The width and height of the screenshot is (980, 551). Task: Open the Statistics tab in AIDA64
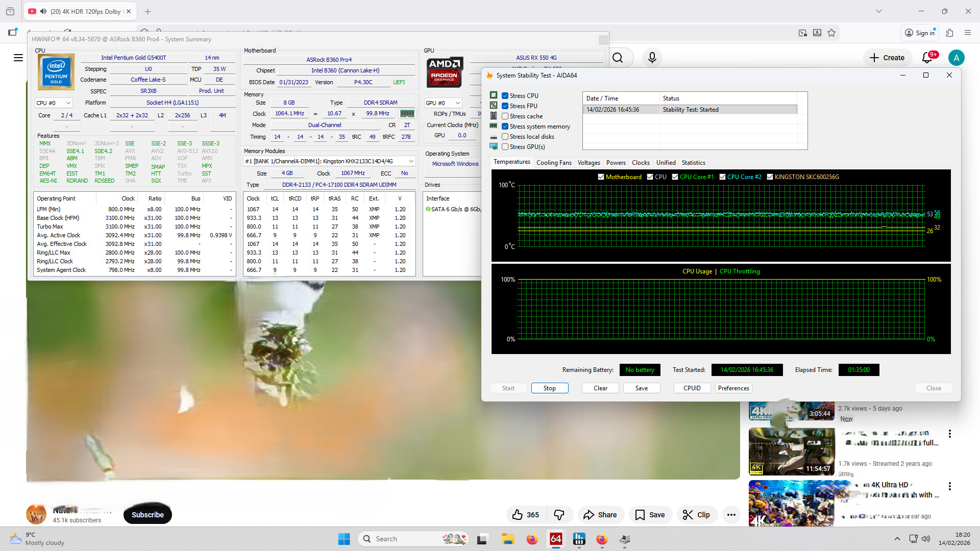pyautogui.click(x=693, y=163)
